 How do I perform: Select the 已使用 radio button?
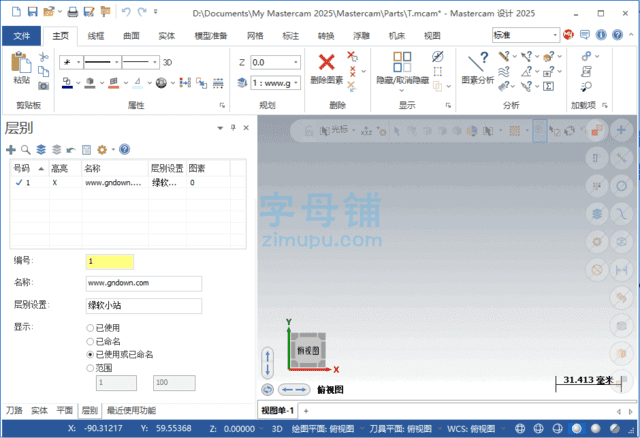point(90,328)
